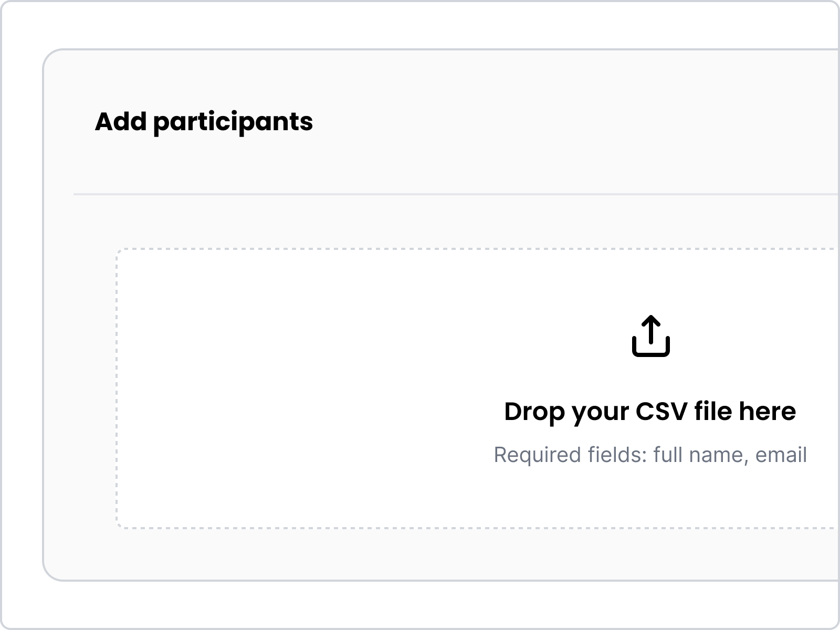Click the 'Drop your CSV file here' text
This screenshot has width=840, height=630.
click(x=651, y=412)
